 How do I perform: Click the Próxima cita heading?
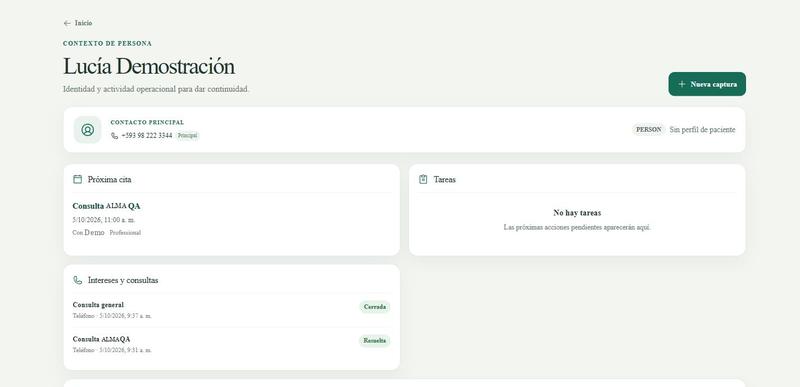pos(110,179)
